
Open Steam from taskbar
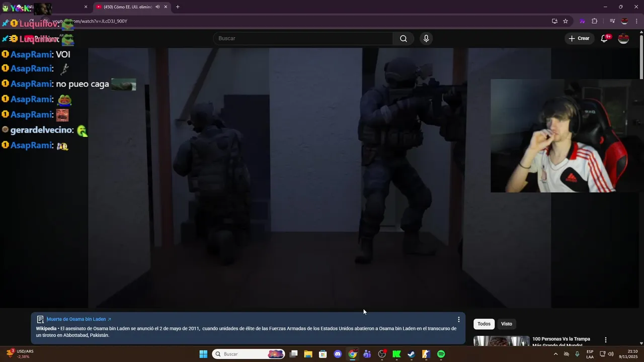click(x=412, y=354)
